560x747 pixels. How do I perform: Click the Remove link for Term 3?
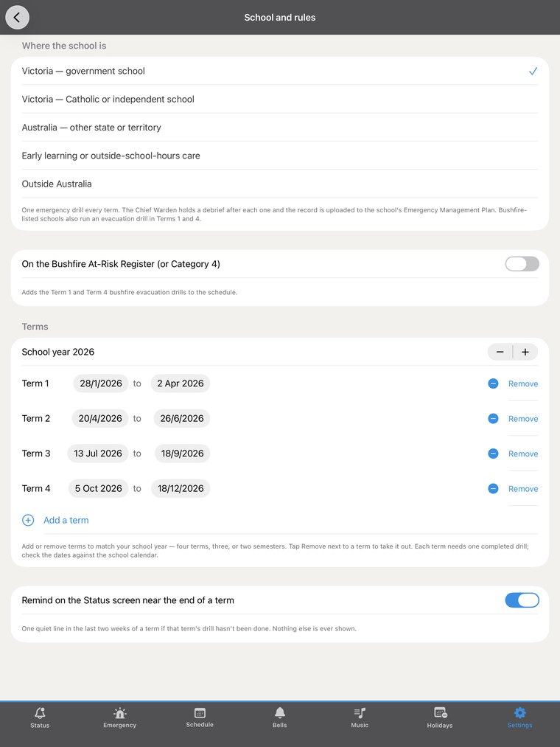click(x=523, y=454)
